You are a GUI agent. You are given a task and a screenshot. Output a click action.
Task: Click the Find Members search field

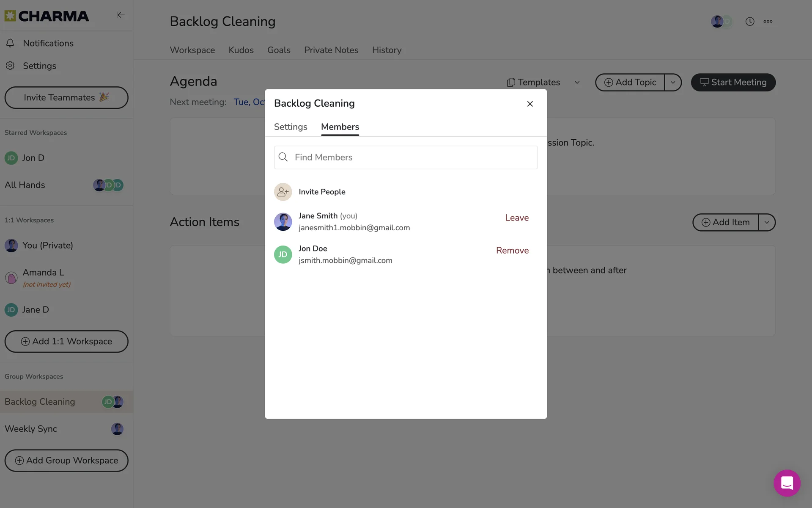pyautogui.click(x=406, y=157)
